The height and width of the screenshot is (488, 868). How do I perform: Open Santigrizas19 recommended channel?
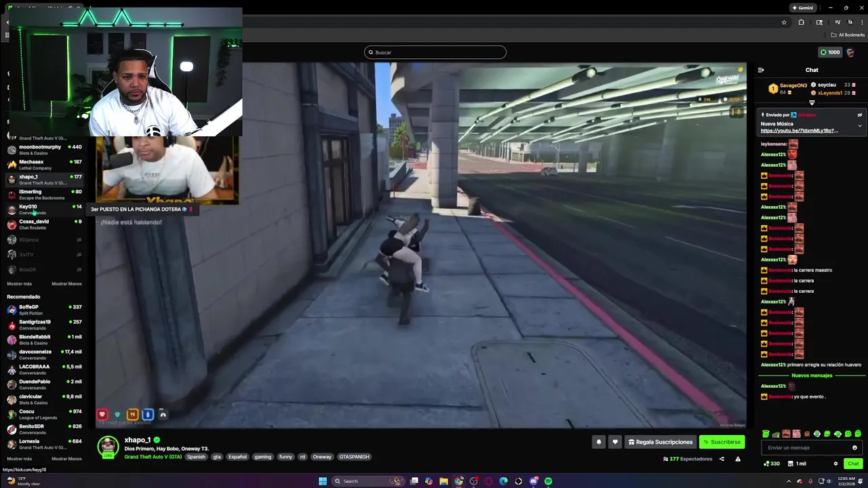[x=45, y=325]
